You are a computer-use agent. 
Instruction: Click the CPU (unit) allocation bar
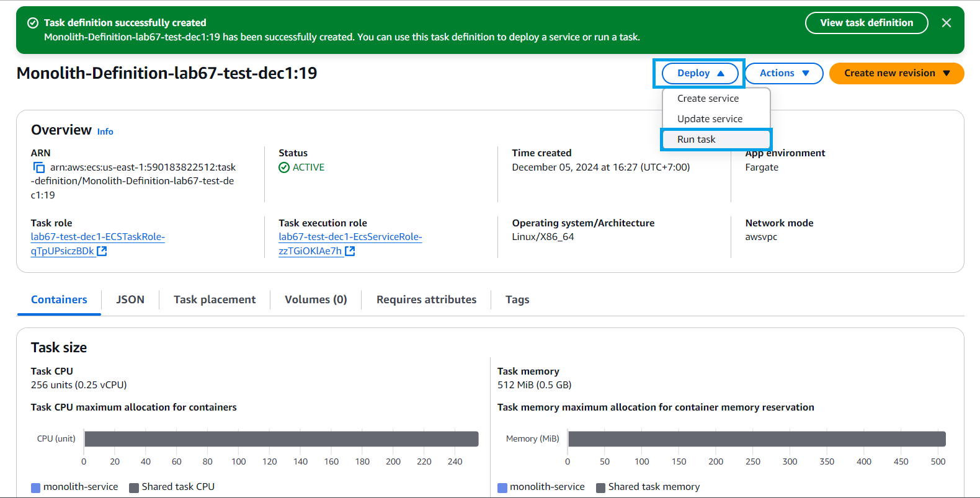[x=282, y=439]
